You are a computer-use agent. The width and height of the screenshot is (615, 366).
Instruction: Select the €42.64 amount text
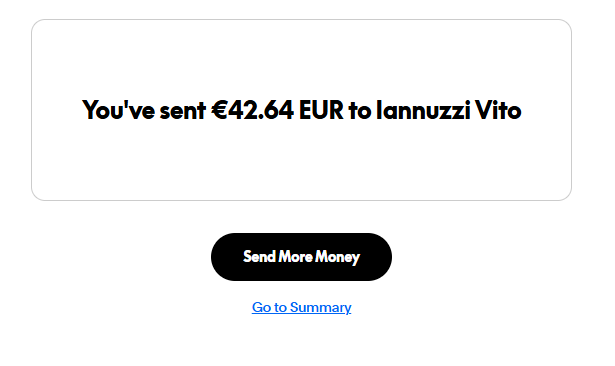point(252,110)
